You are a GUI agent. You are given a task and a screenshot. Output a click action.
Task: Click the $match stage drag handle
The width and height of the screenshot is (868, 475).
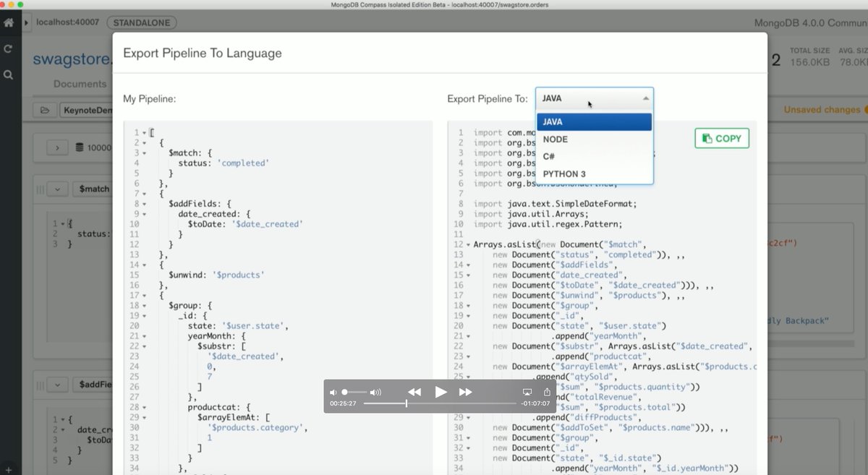point(41,189)
